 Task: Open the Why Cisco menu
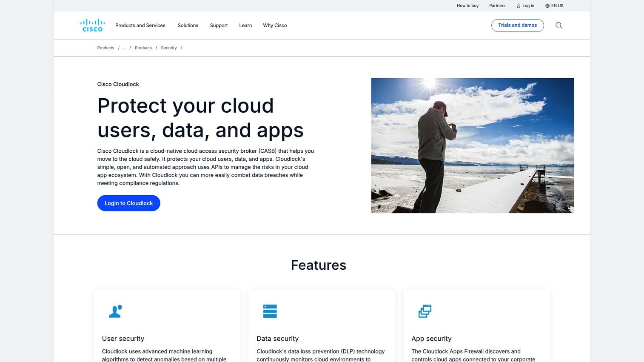pos(275,26)
